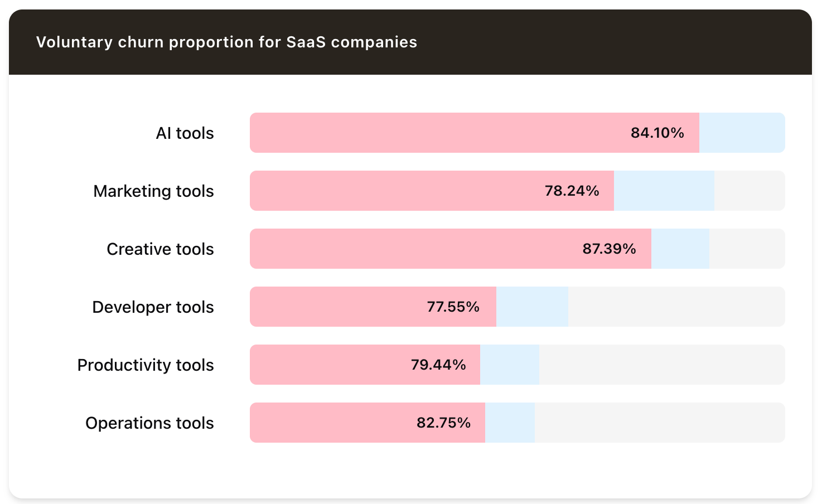This screenshot has width=822, height=504.
Task: Select light blue segment of Marketing tools bar
Action: 664,191
